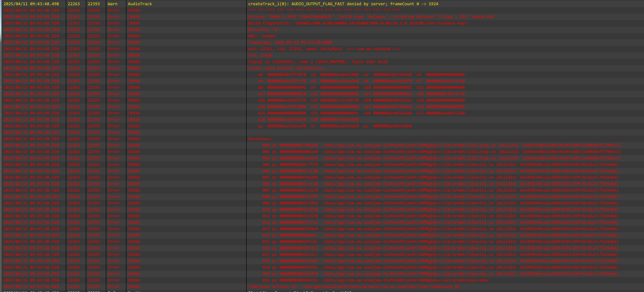Select the register line starting with x4
Image resolution: width=644 pixels, height=292 pixels.
coord(361,81)
